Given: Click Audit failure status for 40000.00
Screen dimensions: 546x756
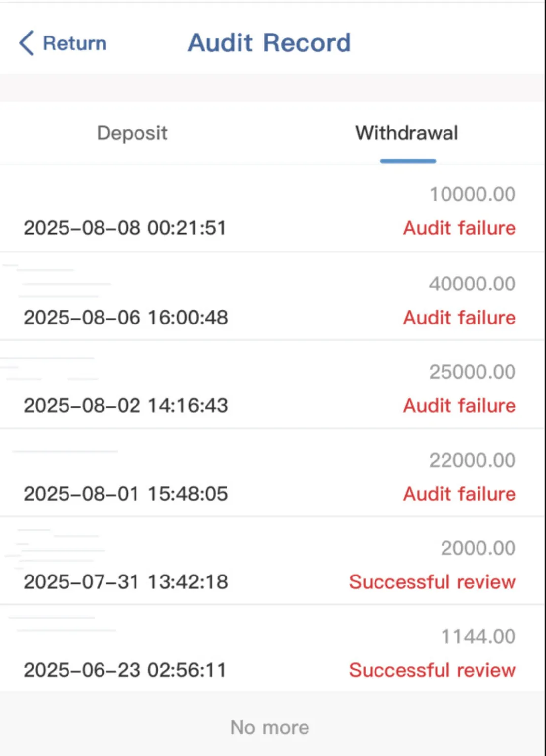Looking at the screenshot, I should 459,317.
